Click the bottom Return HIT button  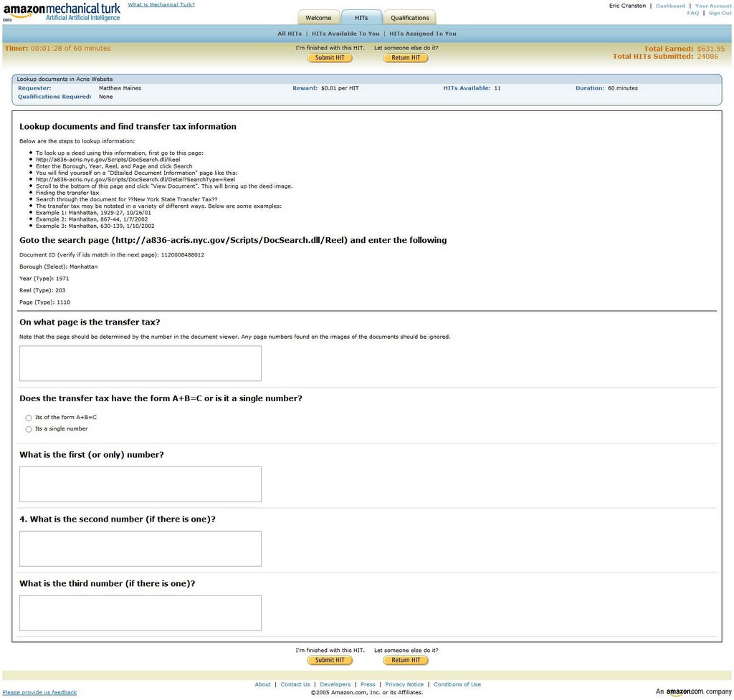[x=406, y=660]
